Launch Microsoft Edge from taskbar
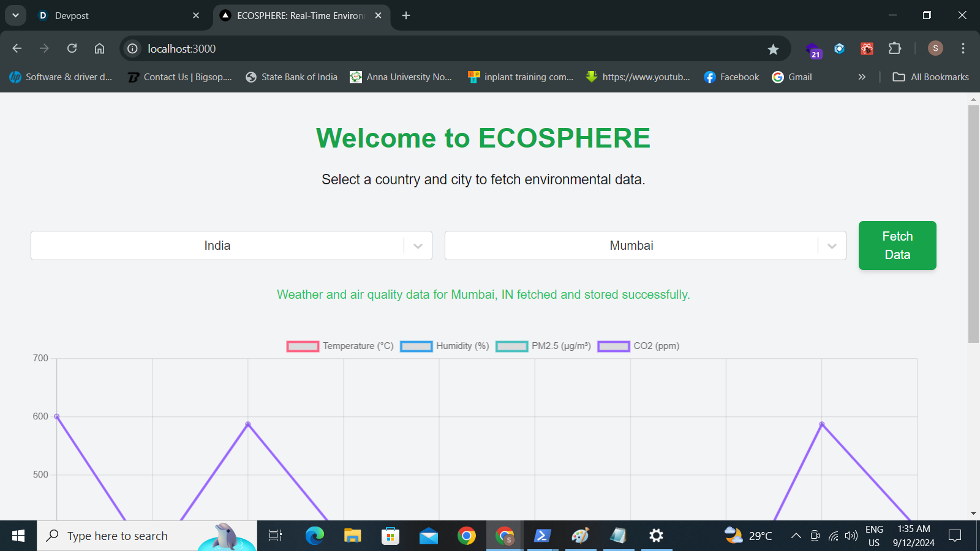Screen dimensions: 980x551 click(314, 536)
